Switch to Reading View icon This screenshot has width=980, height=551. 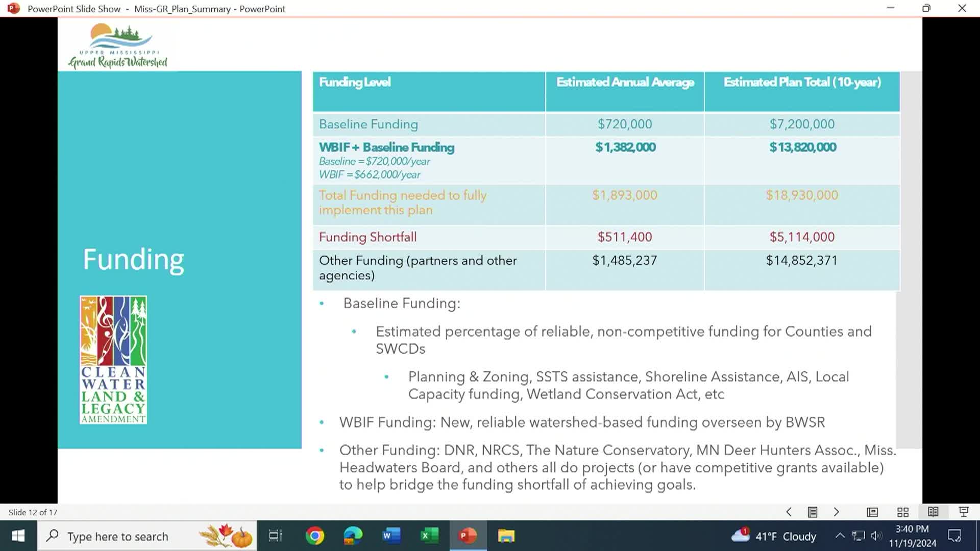(933, 512)
